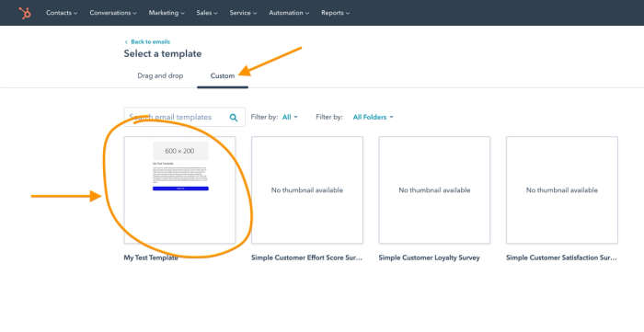Choose Simple Customer Satisfaction Survey thumbnail
644x332 pixels.
click(x=562, y=190)
